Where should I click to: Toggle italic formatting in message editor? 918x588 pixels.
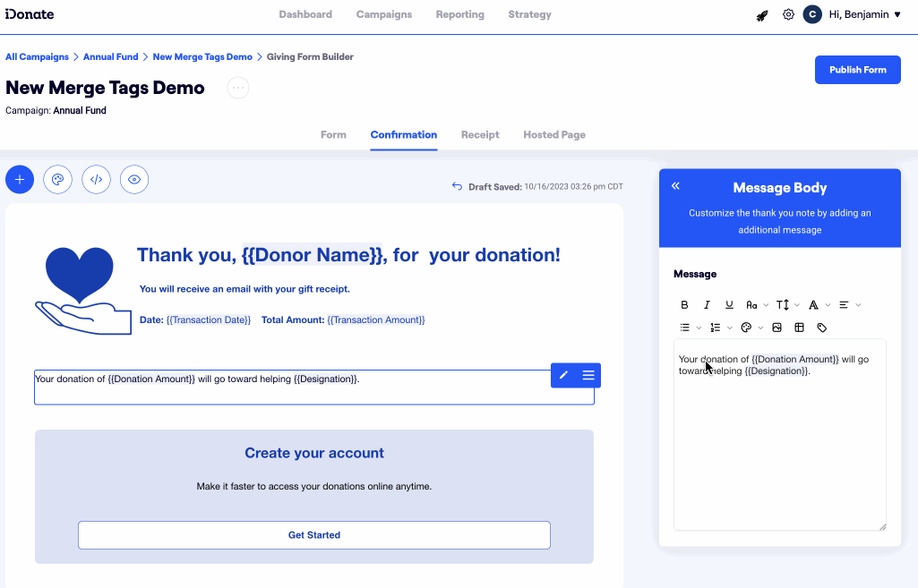(x=707, y=305)
